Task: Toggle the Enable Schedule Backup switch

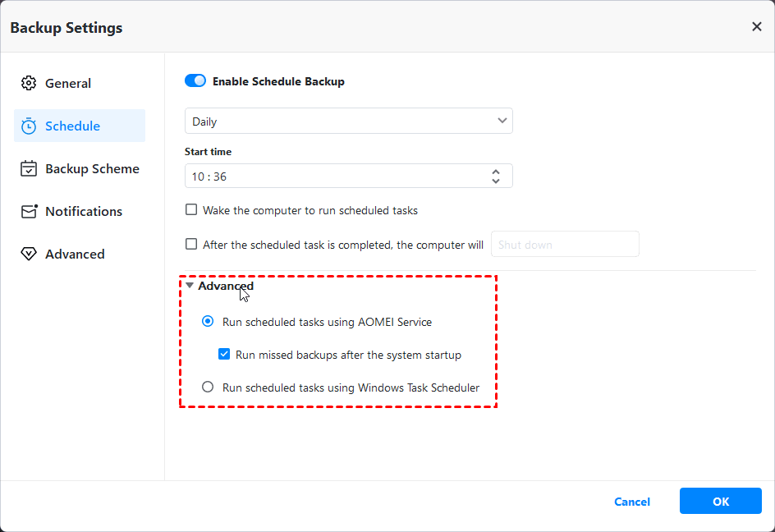Action: click(x=195, y=81)
